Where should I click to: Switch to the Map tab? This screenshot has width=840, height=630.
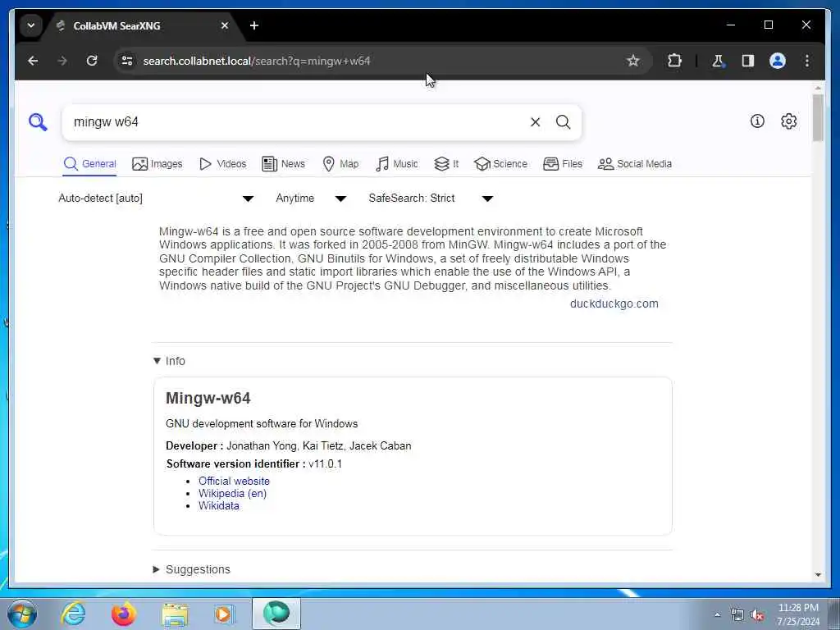click(340, 164)
